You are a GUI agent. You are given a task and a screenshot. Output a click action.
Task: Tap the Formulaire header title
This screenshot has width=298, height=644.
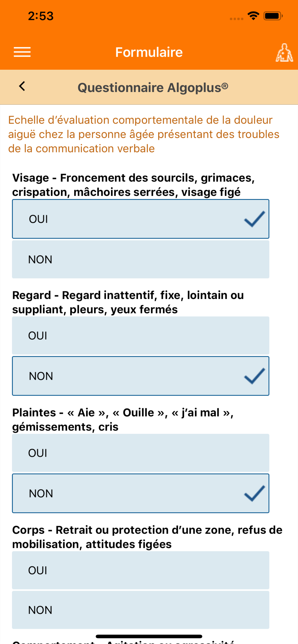[x=149, y=52]
